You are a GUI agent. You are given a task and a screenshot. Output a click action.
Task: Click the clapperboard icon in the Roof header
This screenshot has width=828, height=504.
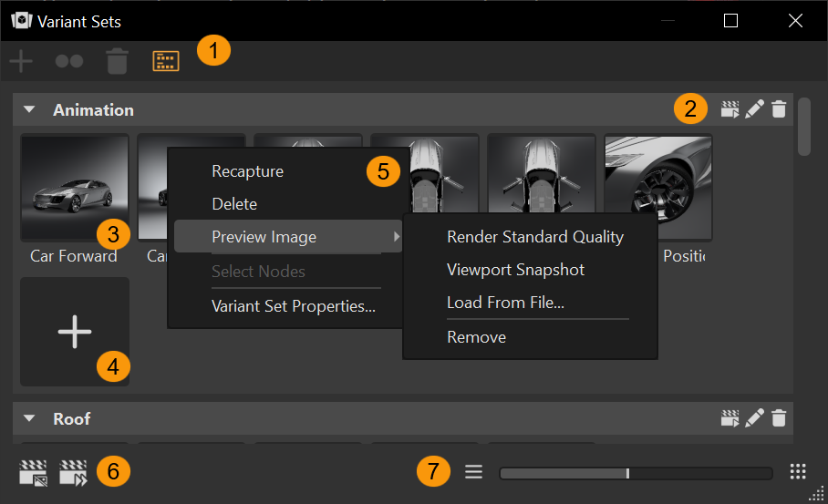[x=730, y=418]
